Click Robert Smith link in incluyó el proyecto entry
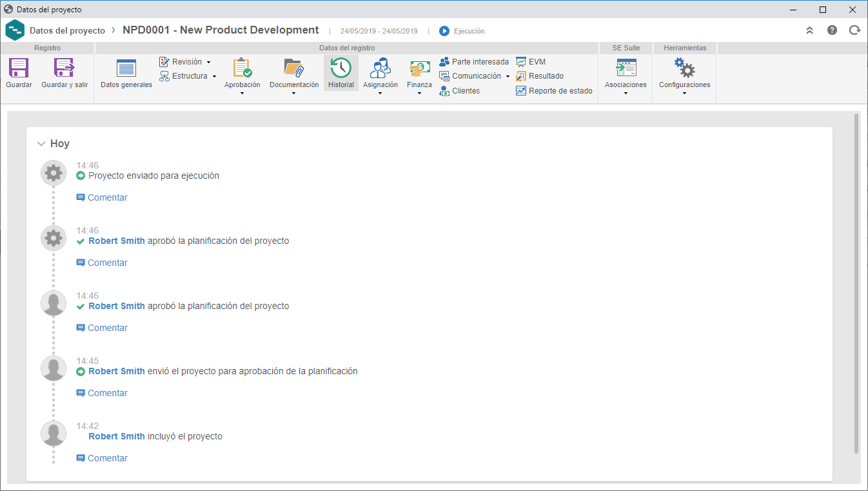The height and width of the screenshot is (491, 868). 117,436
